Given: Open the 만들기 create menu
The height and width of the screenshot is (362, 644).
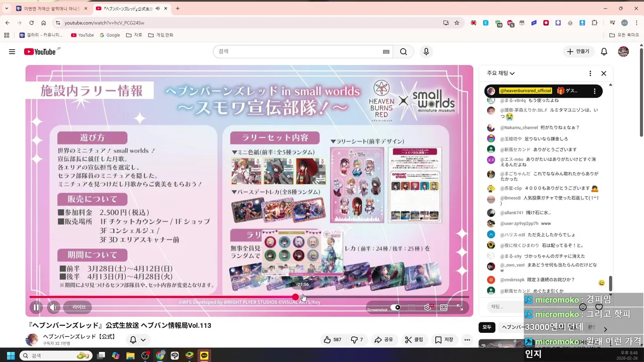Looking at the screenshot, I should pos(578,51).
